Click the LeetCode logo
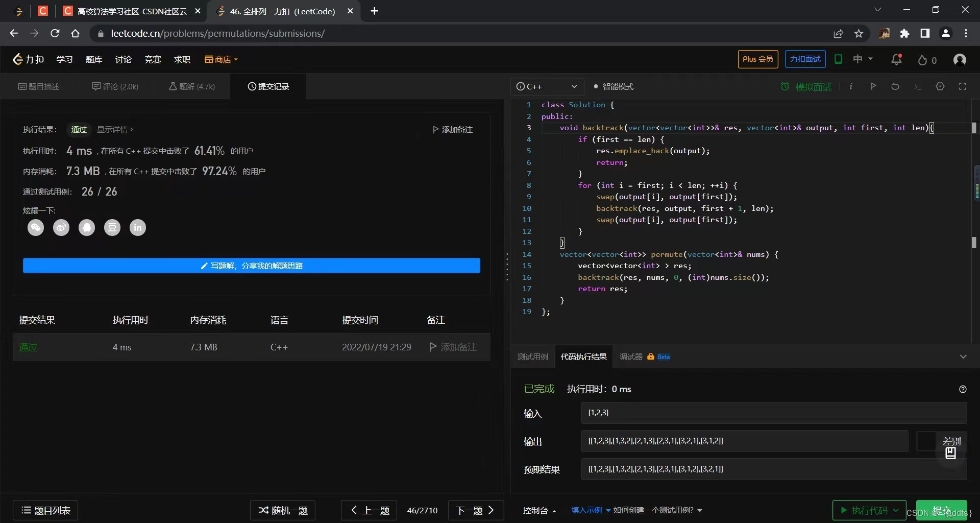Screen dimensions: 980x523 coord(28,59)
